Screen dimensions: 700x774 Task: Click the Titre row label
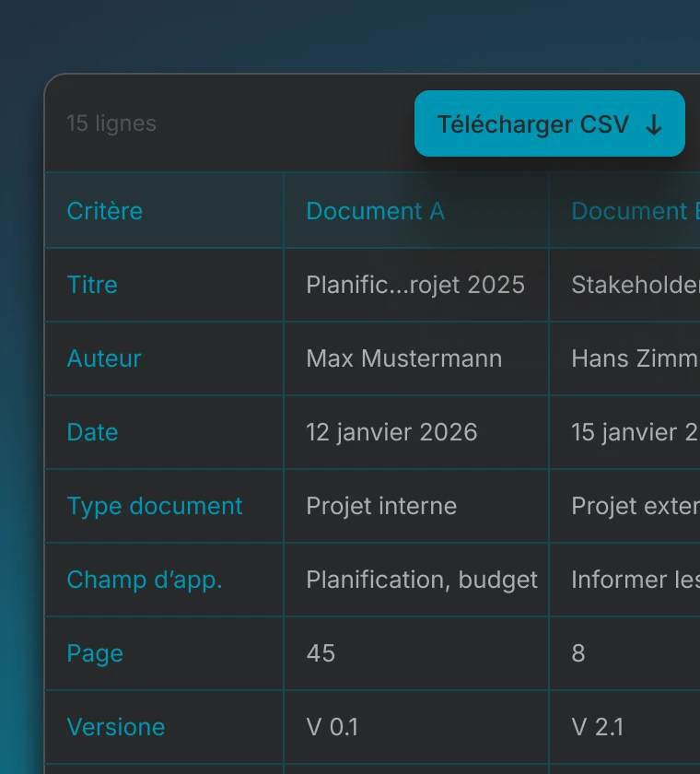[92, 285]
